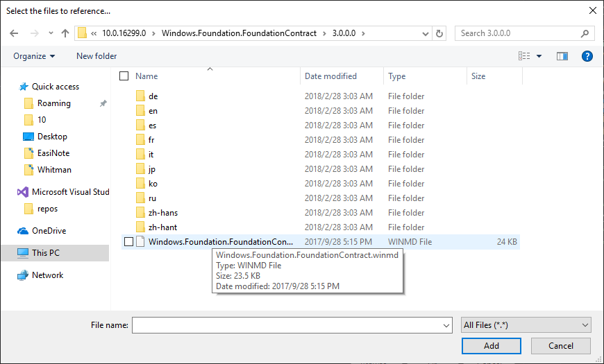Image resolution: width=604 pixels, height=364 pixels.
Task: Go back to the previous folder
Action: 14,33
